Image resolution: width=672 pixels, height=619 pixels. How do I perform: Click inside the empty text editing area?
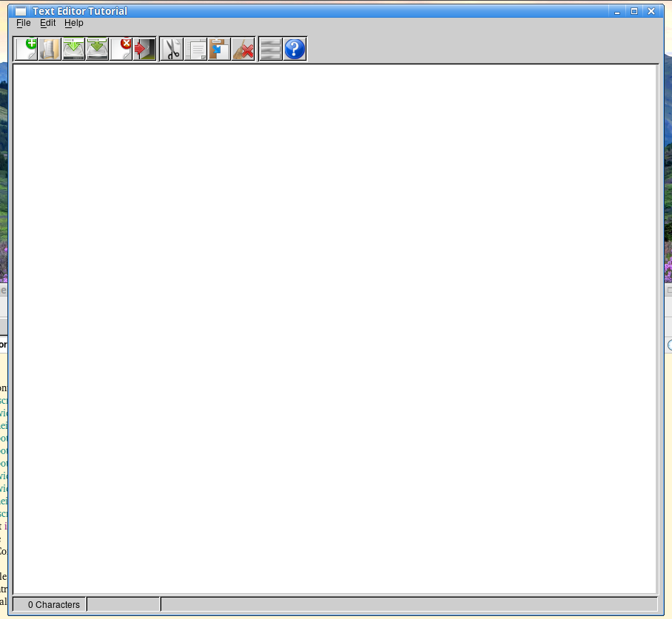click(x=335, y=329)
